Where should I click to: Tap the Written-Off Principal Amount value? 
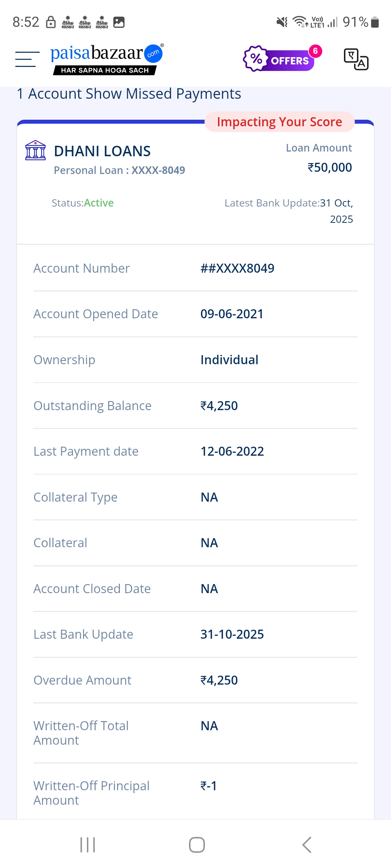click(x=209, y=786)
